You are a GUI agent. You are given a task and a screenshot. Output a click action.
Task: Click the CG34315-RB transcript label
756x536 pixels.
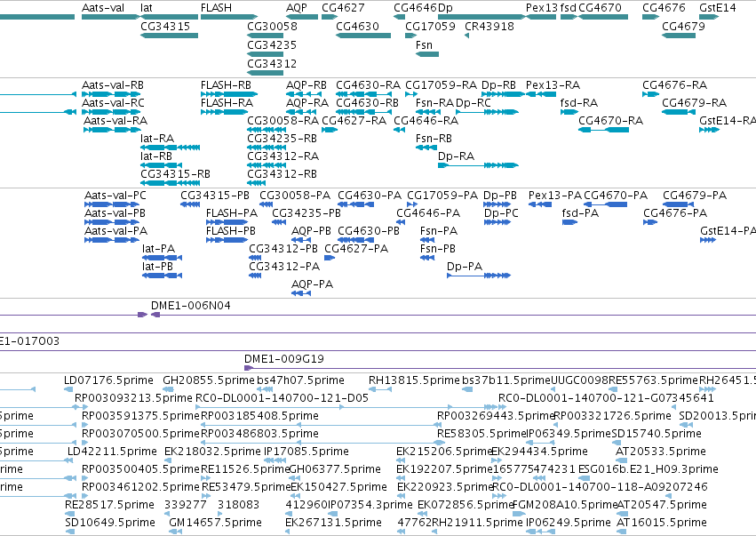click(x=176, y=173)
